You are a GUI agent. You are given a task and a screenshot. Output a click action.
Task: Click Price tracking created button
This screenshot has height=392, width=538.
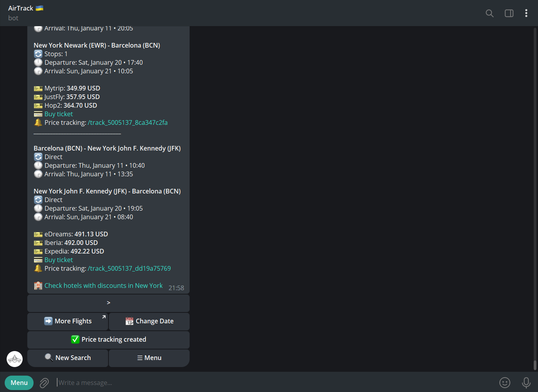[108, 340]
